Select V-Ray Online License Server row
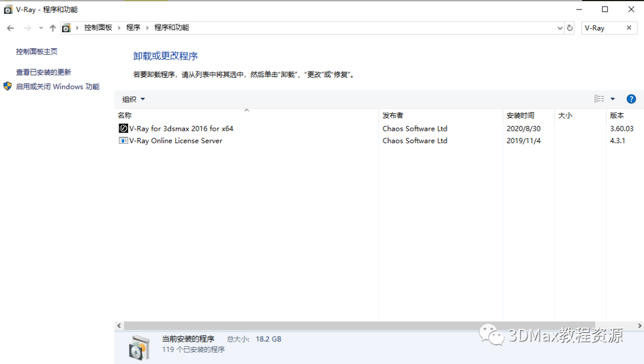The image size is (644, 364). click(x=379, y=140)
